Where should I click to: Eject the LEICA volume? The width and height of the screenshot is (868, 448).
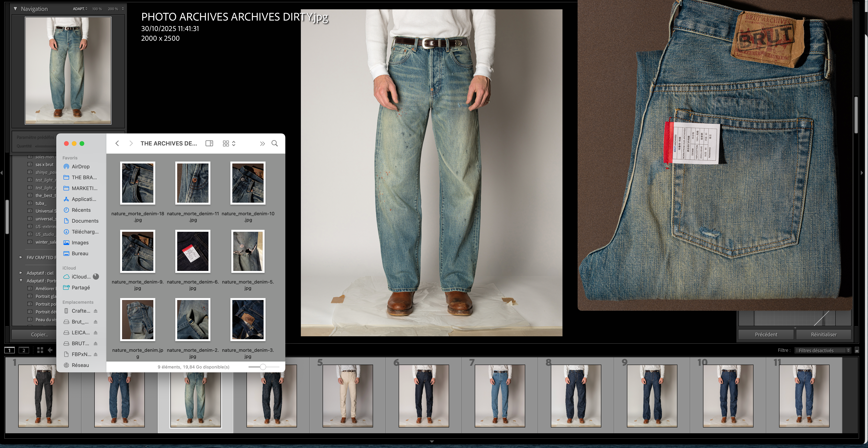click(96, 333)
